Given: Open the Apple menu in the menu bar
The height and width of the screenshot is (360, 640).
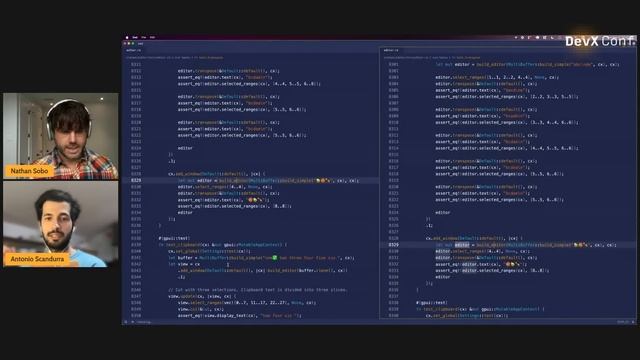Looking at the screenshot, I should click(127, 37).
